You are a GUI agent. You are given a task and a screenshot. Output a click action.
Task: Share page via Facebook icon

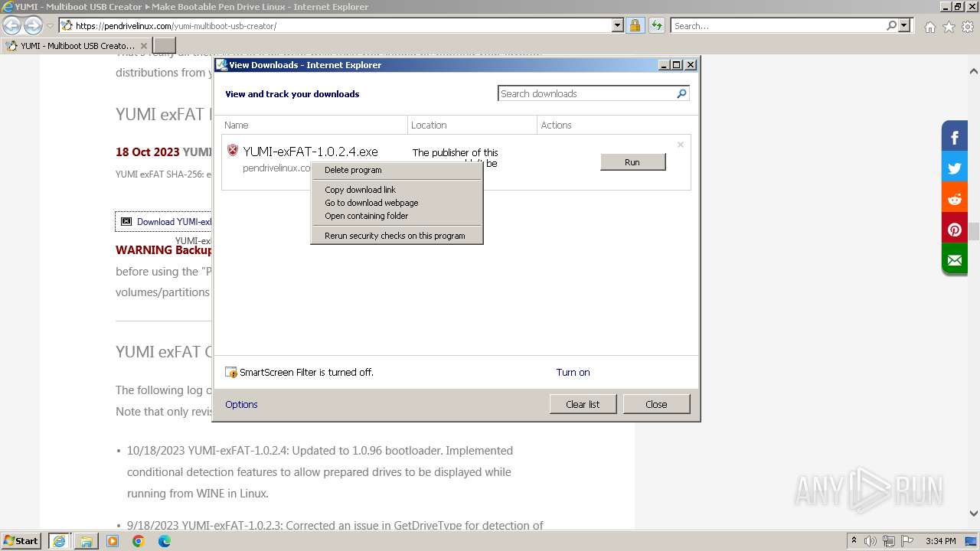[955, 138]
